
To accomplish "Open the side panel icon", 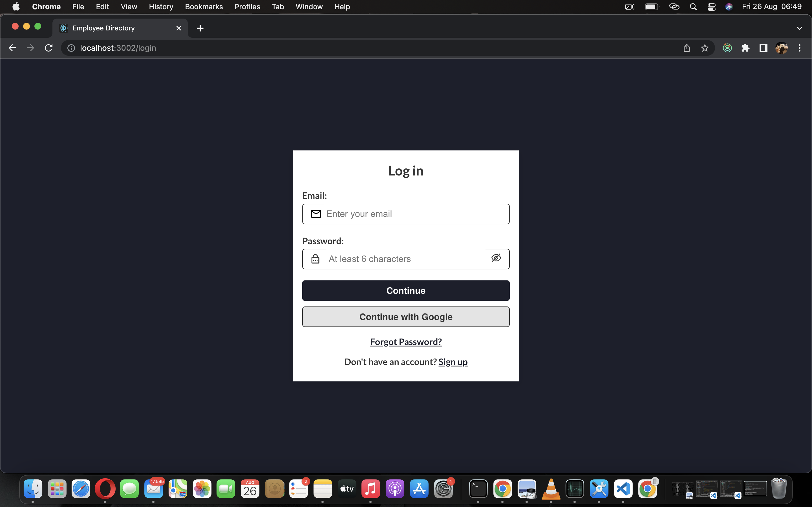I will [x=763, y=48].
